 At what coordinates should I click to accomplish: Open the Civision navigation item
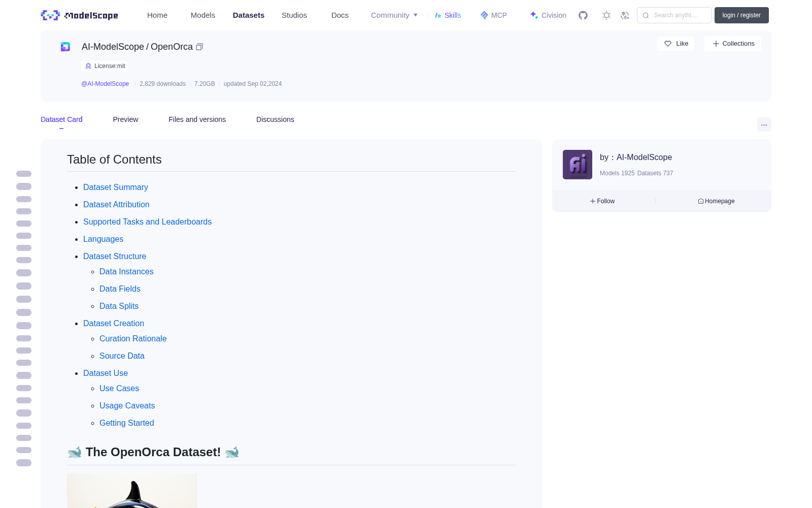coord(548,15)
